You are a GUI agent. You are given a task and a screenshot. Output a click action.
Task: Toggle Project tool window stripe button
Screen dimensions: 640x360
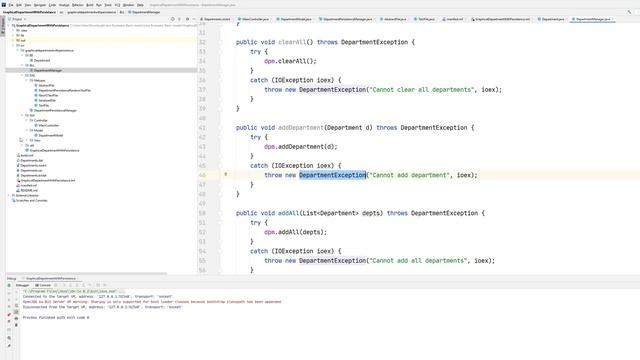(x=2, y=27)
